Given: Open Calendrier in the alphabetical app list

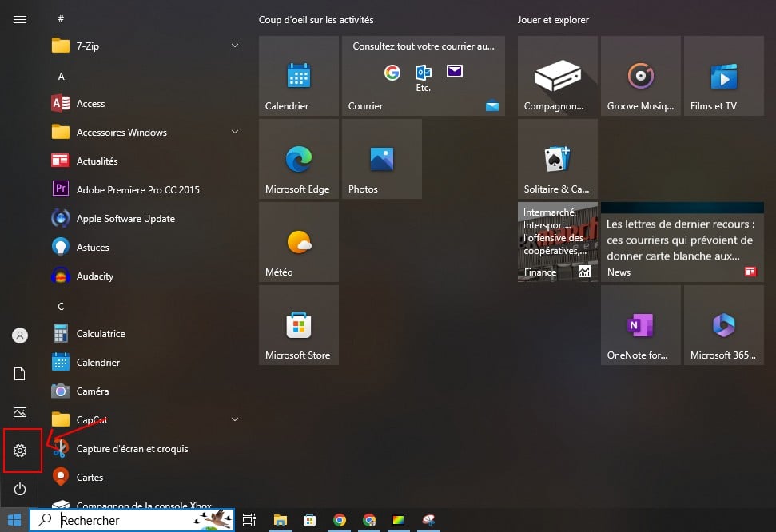Looking at the screenshot, I should click(x=146, y=362).
